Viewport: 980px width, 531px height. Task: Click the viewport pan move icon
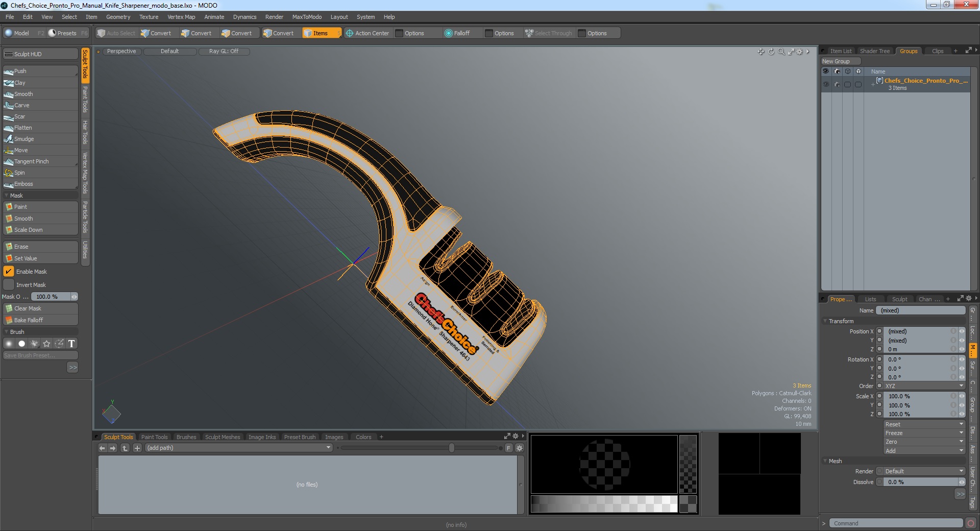tap(761, 52)
